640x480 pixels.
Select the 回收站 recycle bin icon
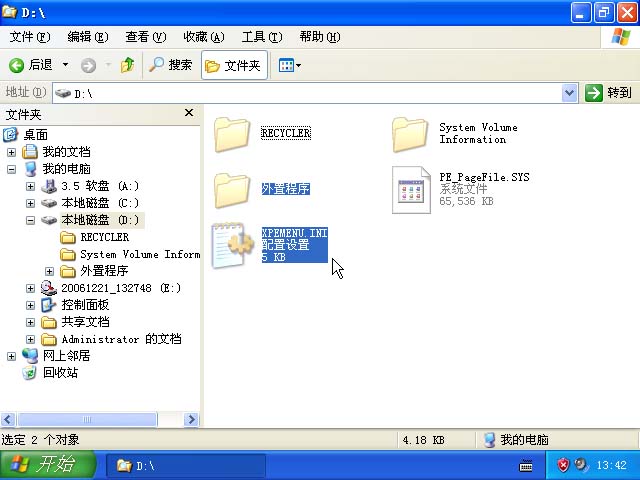[x=29, y=373]
